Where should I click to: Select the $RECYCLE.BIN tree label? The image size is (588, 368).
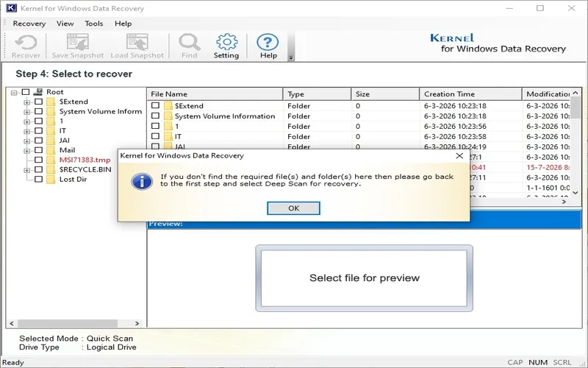click(85, 170)
